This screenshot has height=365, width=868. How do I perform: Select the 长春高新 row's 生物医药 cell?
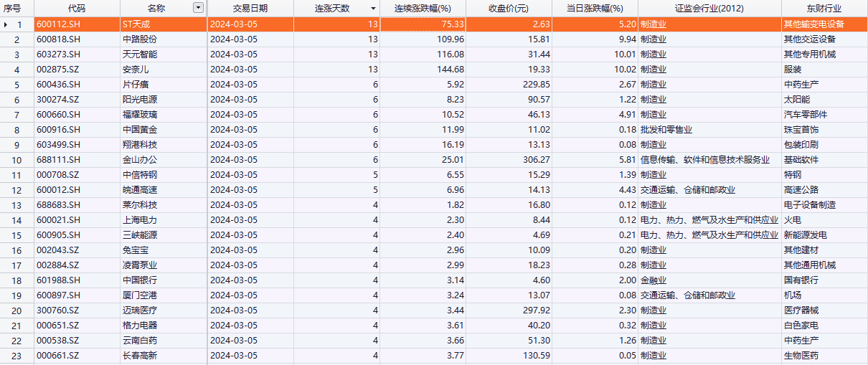[x=801, y=355]
